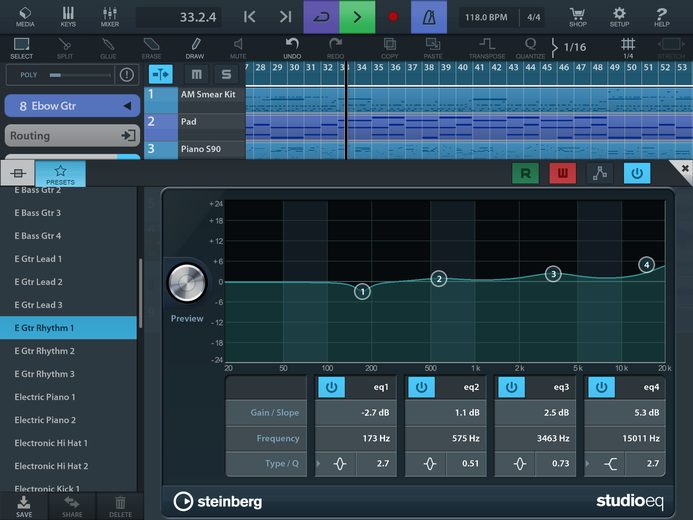Open the Setup settings
This screenshot has width=693, height=520.
[x=619, y=17]
